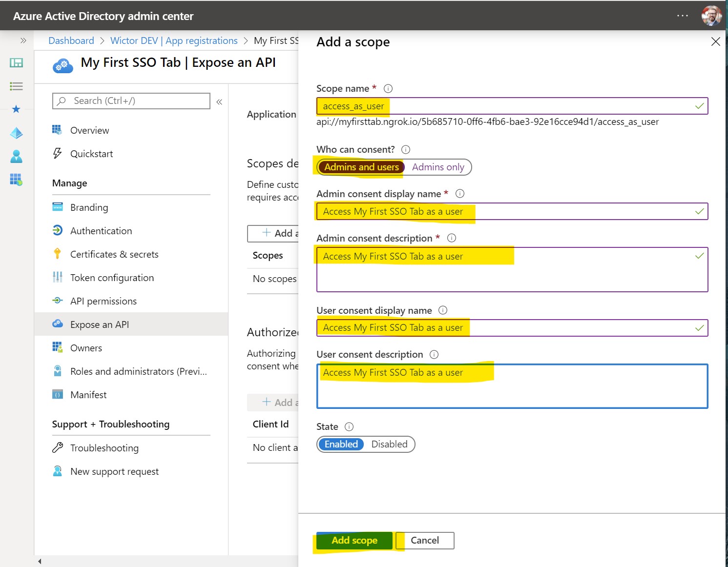This screenshot has height=567, width=728.
Task: Click the horizontal scrollbar left arrow
Action: (40, 561)
